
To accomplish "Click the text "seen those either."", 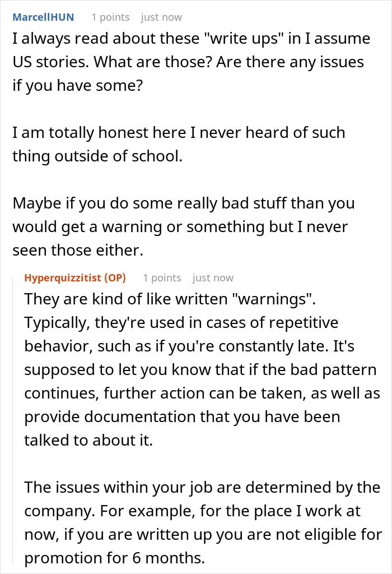I will pos(78,251).
